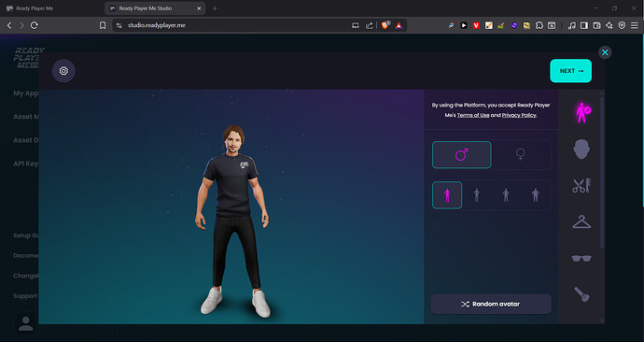Select the female gender option
Image resolution: width=644 pixels, height=342 pixels.
521,154
